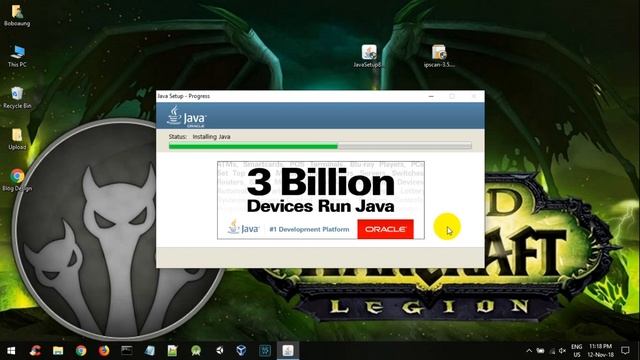Launch CCleaner from the taskbar
The height and width of the screenshot is (360, 640).
[x=35, y=351]
